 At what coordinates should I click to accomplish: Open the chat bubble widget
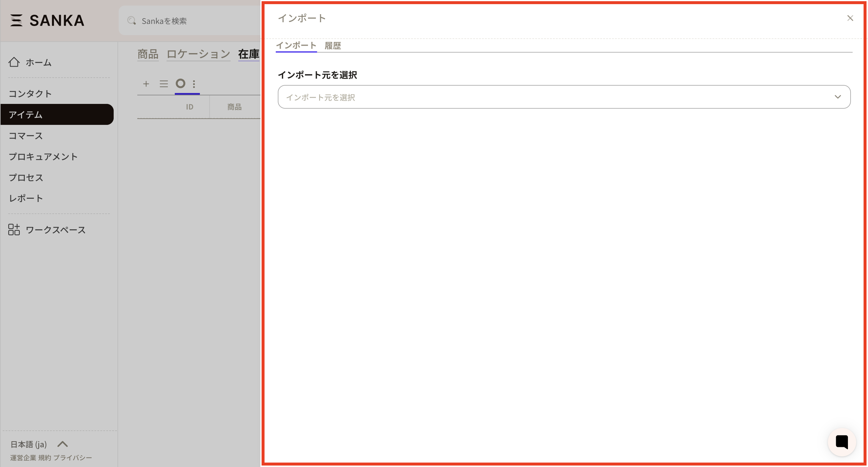point(841,442)
